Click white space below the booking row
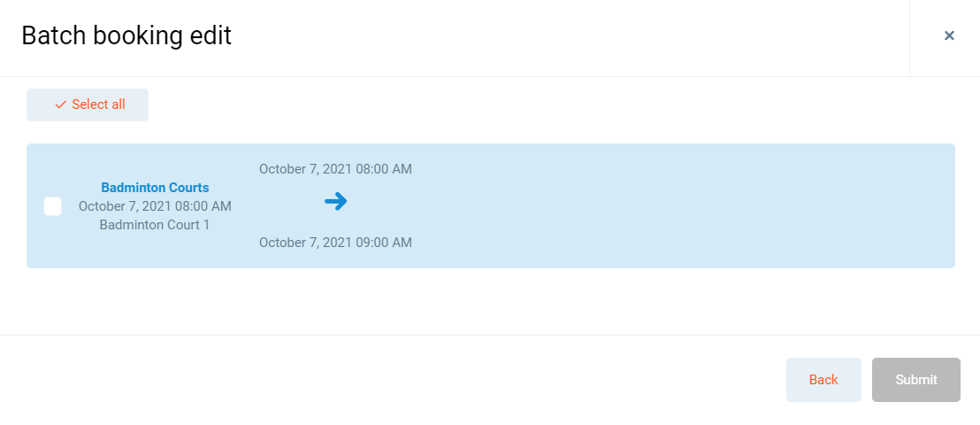 click(486, 301)
